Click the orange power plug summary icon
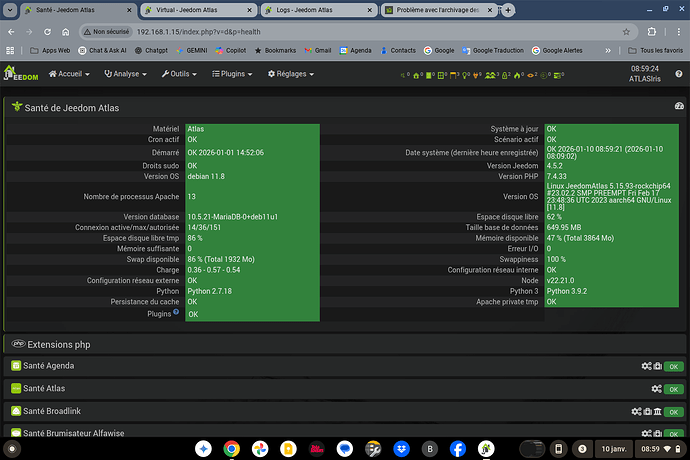The width and height of the screenshot is (690, 460). click(476, 75)
